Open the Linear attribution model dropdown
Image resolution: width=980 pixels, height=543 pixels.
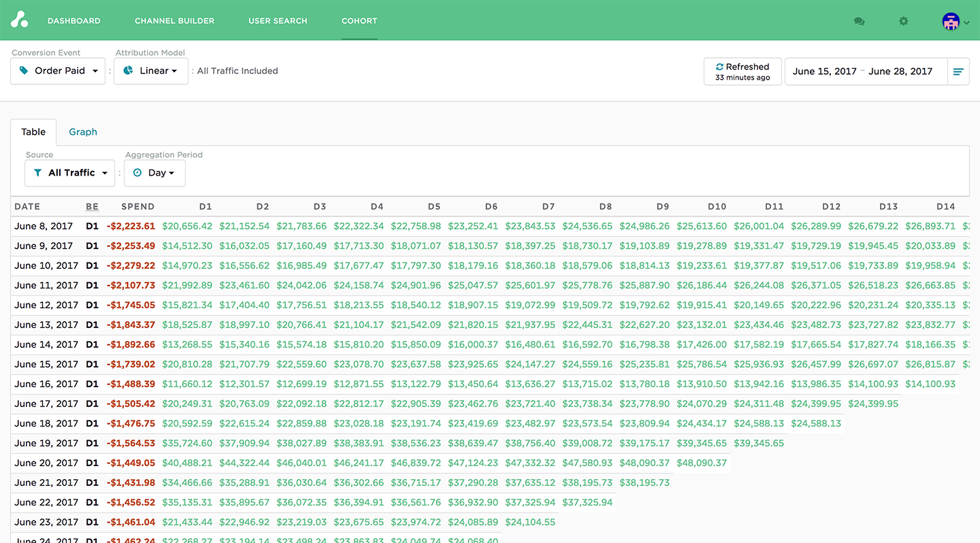tap(151, 71)
